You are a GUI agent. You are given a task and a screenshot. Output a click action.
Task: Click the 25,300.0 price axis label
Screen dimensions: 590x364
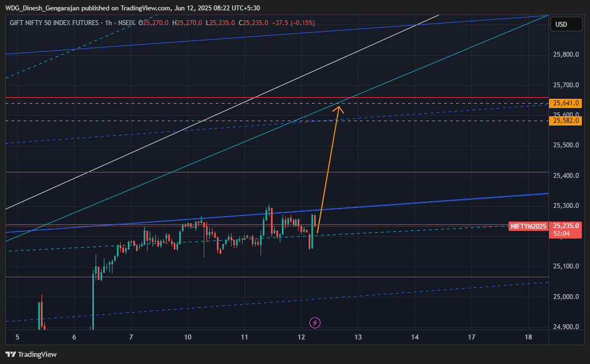point(566,206)
